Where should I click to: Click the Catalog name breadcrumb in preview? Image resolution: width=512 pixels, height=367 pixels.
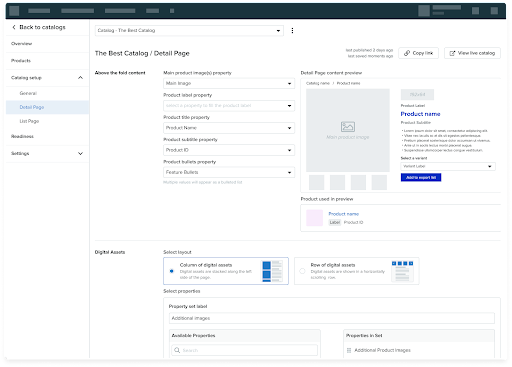tap(318, 83)
